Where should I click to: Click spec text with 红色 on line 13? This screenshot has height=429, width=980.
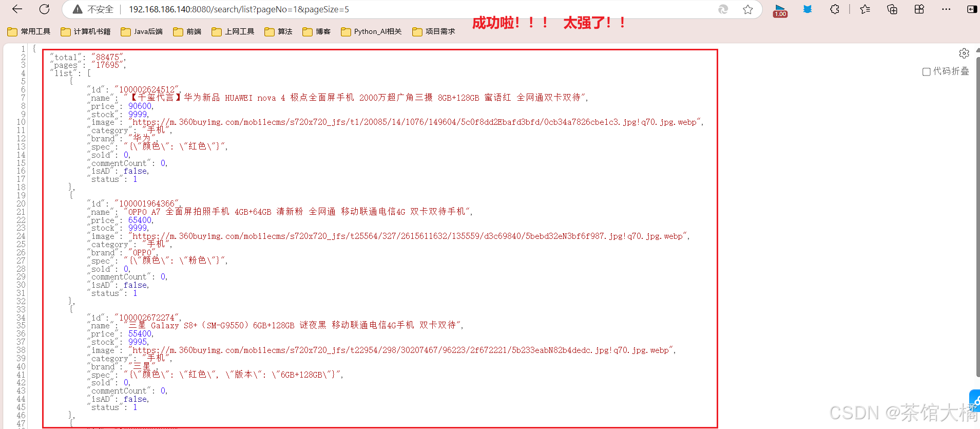[175, 146]
